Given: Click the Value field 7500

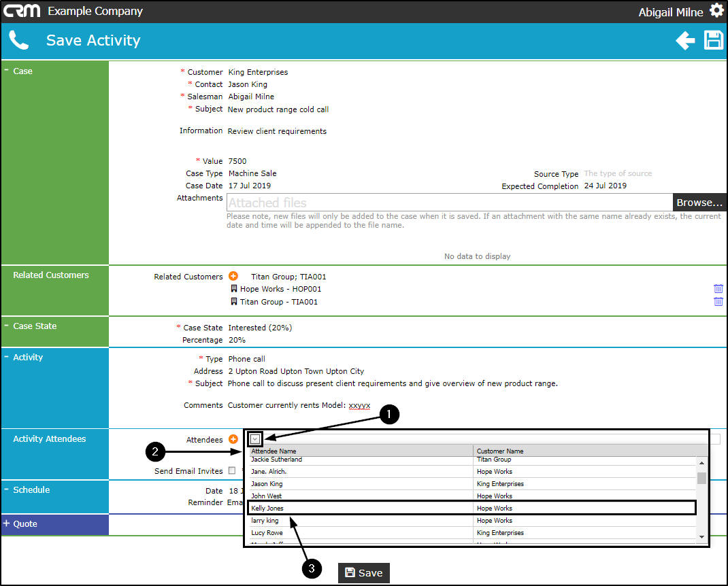Looking at the screenshot, I should pos(237,161).
